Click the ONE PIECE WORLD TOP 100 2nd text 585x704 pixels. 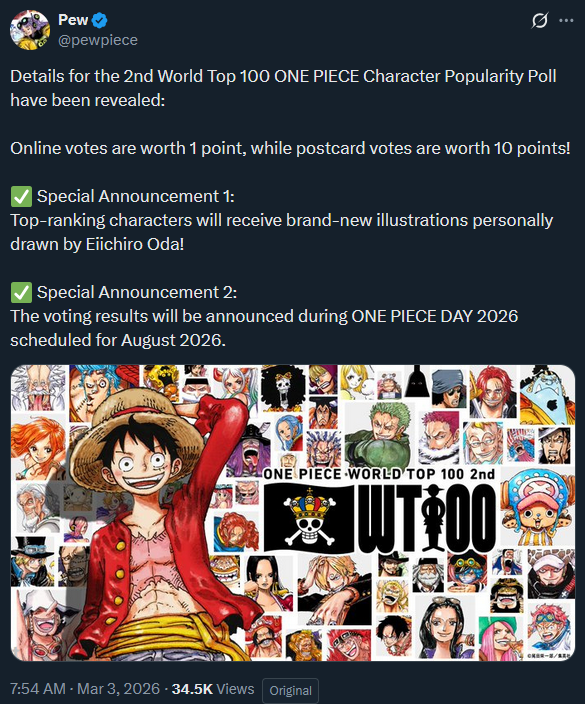[x=379, y=474]
